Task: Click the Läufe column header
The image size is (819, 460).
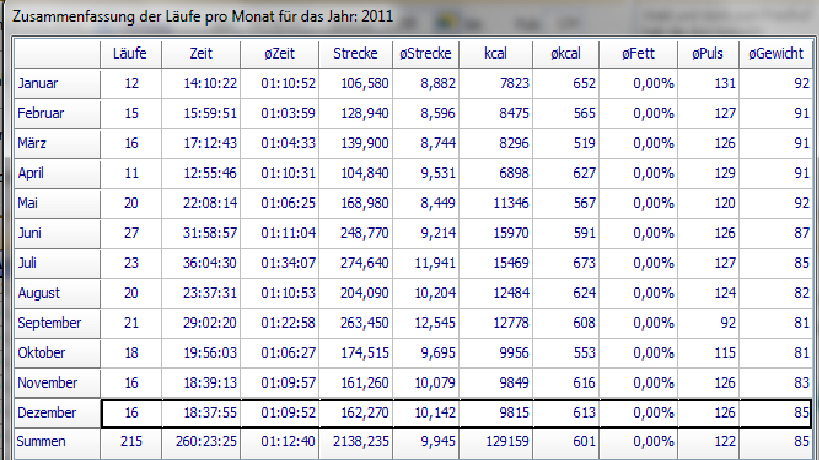Action: 132,54
